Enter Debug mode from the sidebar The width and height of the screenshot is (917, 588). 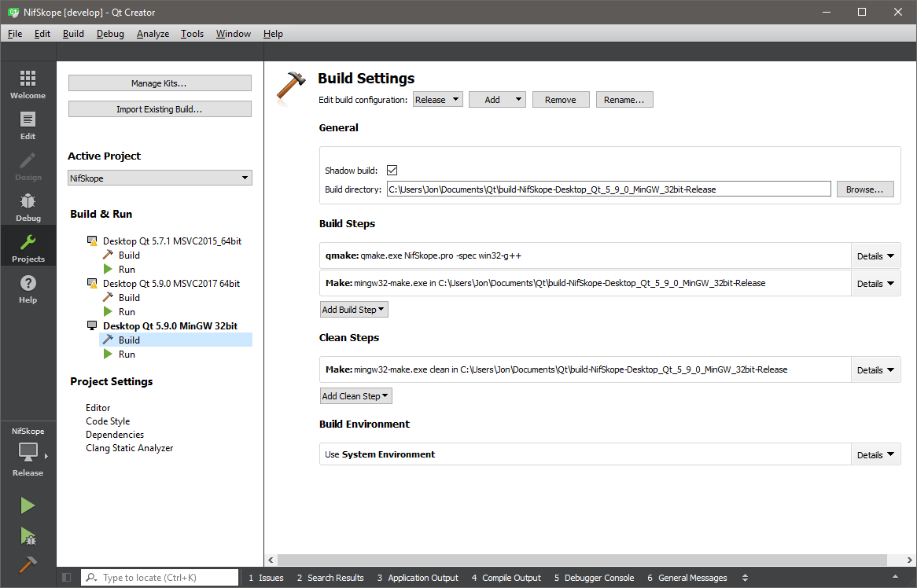coord(28,206)
